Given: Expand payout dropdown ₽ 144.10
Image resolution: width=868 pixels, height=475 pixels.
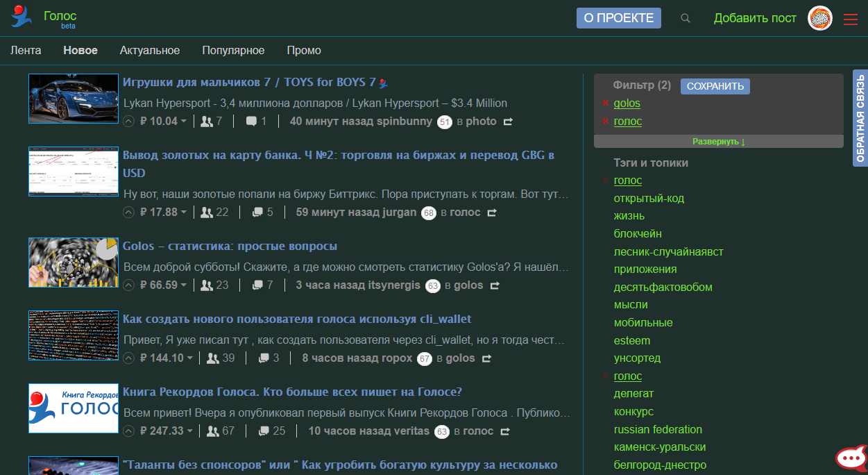Looking at the screenshot, I should click(190, 358).
